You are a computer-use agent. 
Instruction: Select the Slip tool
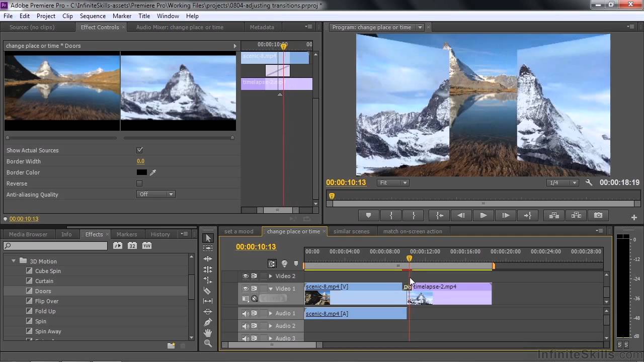(x=208, y=301)
